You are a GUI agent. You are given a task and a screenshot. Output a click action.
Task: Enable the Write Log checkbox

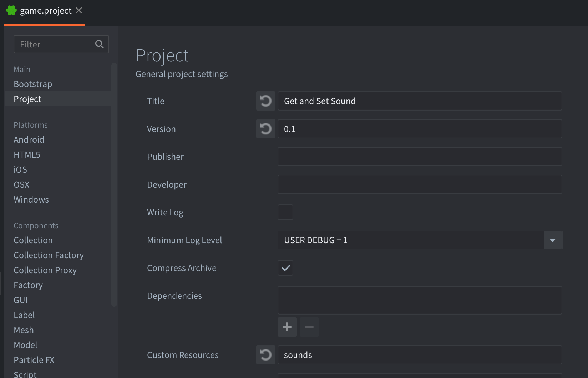(285, 212)
